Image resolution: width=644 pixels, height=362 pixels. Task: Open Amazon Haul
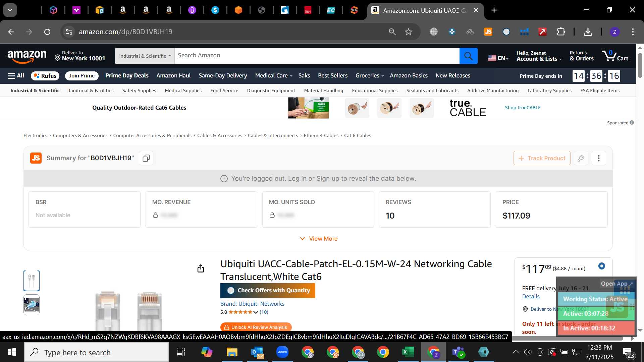tap(173, 76)
